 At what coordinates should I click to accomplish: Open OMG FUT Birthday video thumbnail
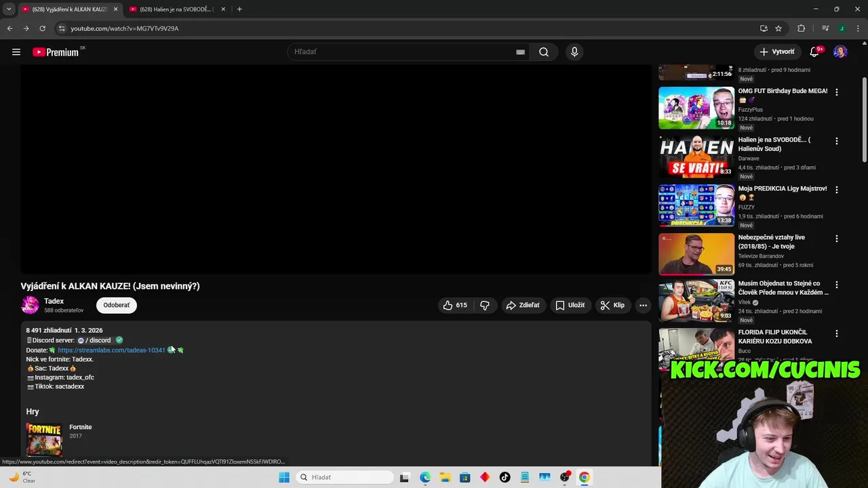pyautogui.click(x=696, y=108)
